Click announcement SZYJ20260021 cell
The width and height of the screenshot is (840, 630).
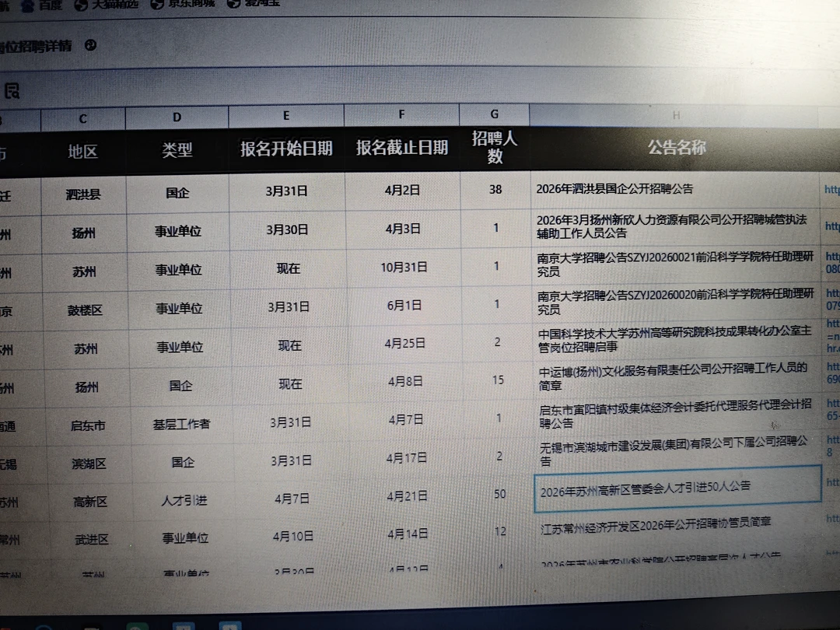pos(676,265)
